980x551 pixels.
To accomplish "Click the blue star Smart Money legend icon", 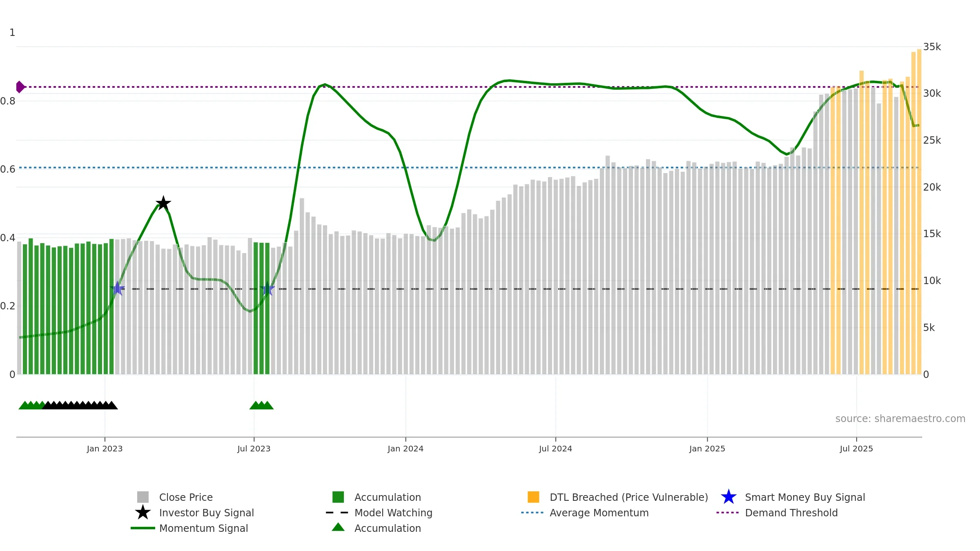I will click(x=728, y=497).
